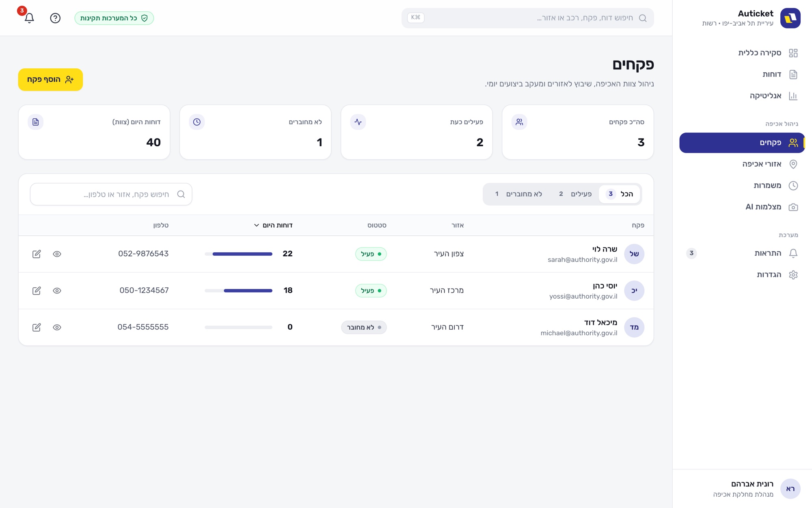View details eye icon for מיכאל דוד
Screen dimensions: 812x508
[57, 327]
